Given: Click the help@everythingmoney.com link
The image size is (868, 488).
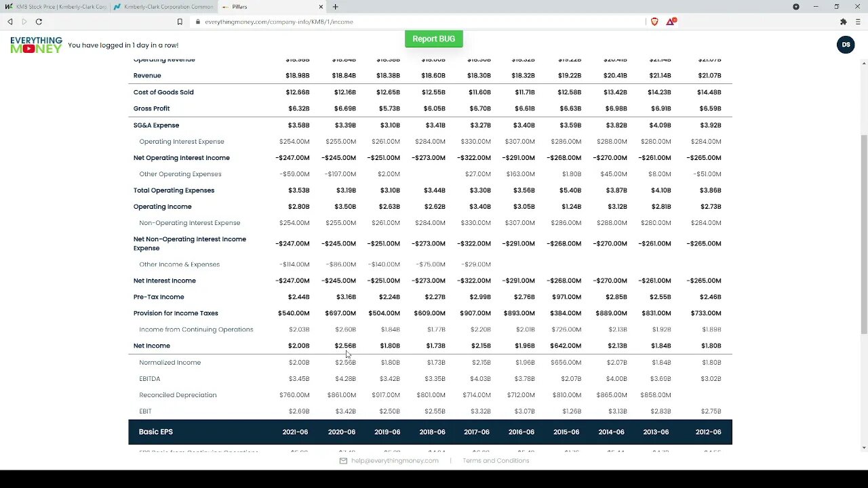Looking at the screenshot, I should click(395, 461).
